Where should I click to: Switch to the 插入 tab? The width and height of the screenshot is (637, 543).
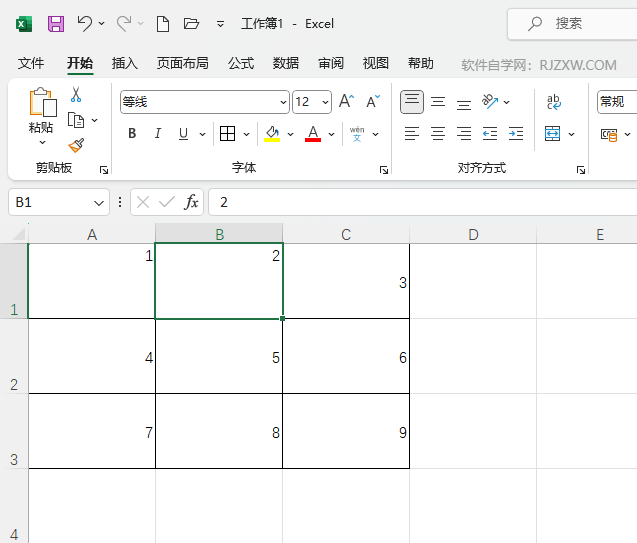(125, 63)
